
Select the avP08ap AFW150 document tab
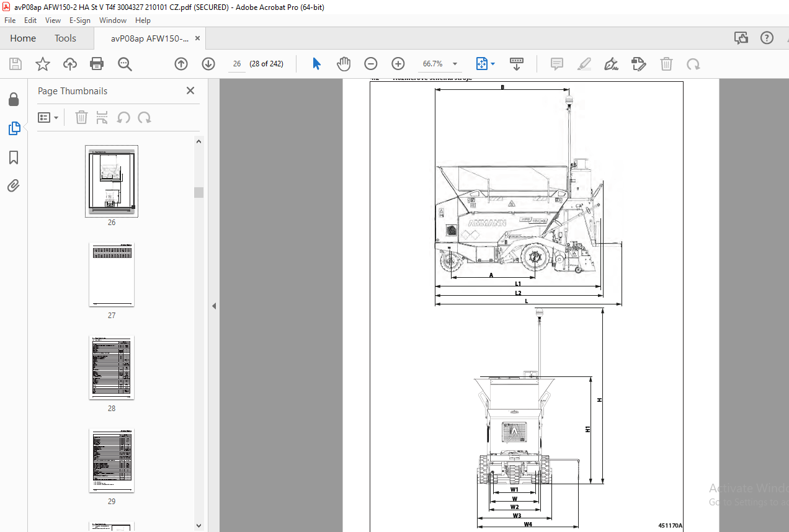point(149,38)
